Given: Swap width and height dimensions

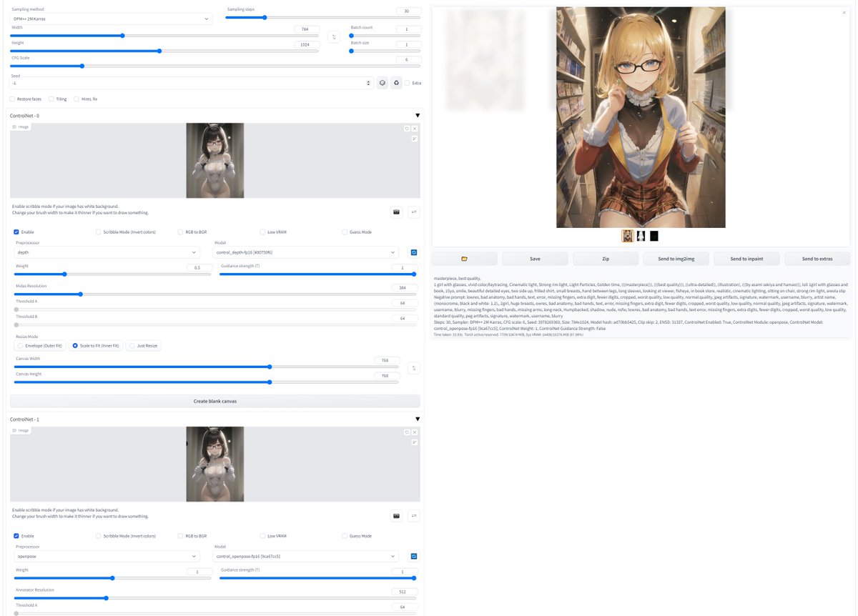Looking at the screenshot, I should pos(333,35).
